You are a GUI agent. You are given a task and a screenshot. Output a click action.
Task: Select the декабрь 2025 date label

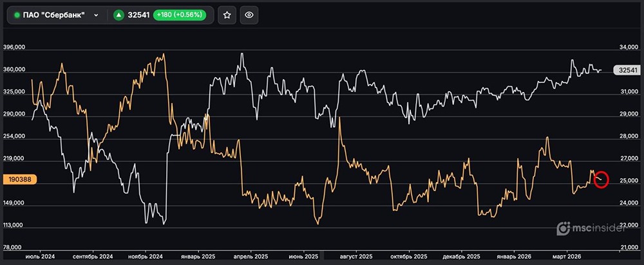click(x=461, y=256)
